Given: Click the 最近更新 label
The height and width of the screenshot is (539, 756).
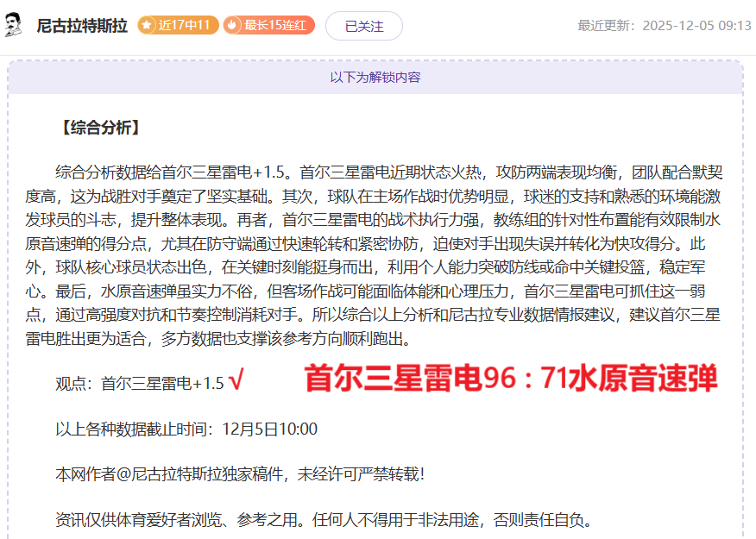Looking at the screenshot, I should coord(608,26).
